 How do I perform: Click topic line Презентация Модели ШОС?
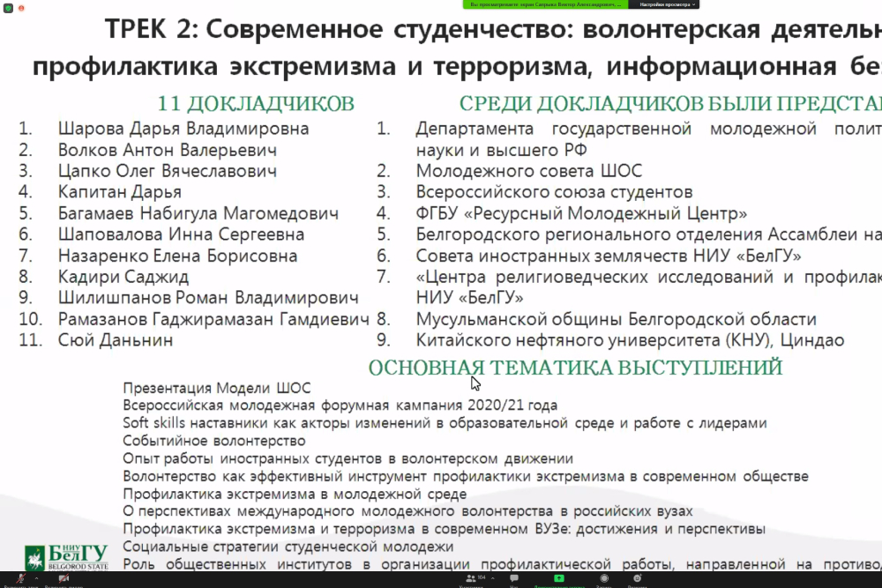click(x=217, y=388)
